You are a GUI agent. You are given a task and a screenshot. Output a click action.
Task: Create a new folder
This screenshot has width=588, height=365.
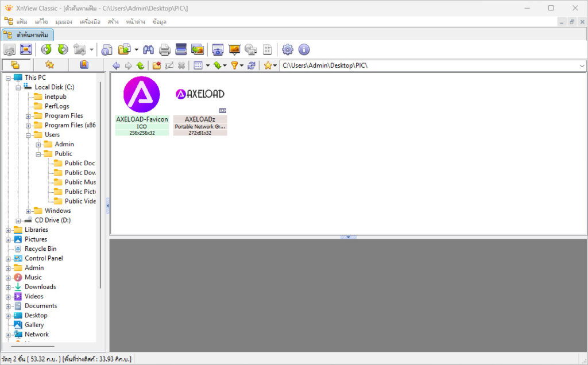point(157,65)
